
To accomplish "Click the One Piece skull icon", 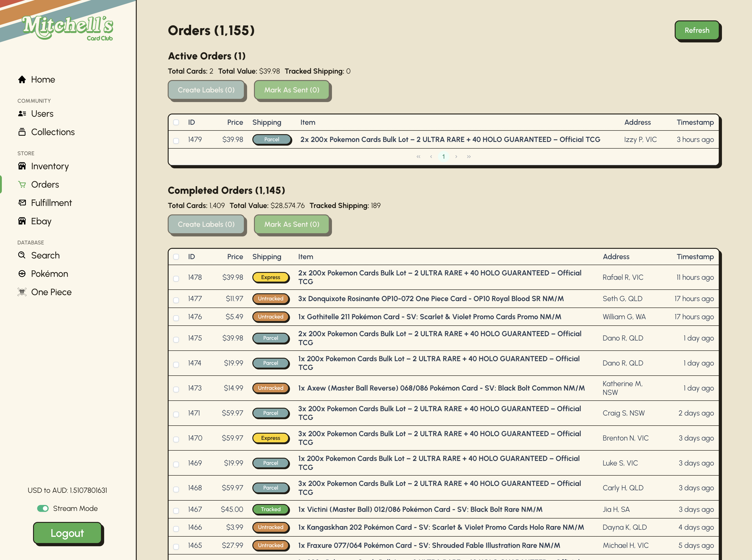I will click(x=22, y=292).
